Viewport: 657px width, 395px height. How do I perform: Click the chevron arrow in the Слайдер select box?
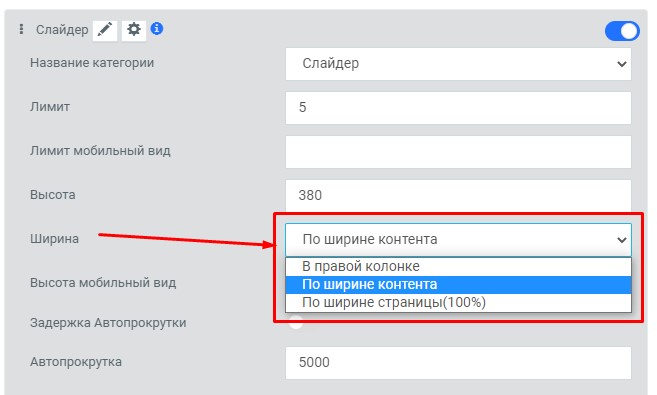(621, 64)
